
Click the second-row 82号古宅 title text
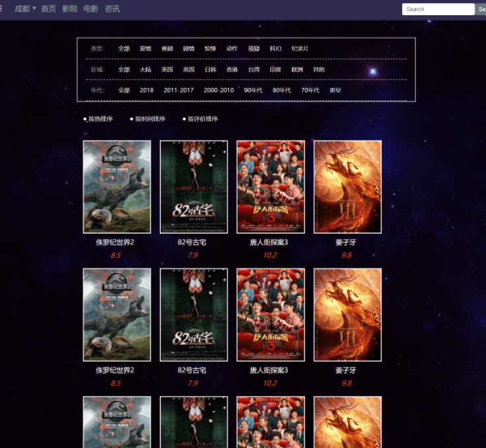(192, 370)
